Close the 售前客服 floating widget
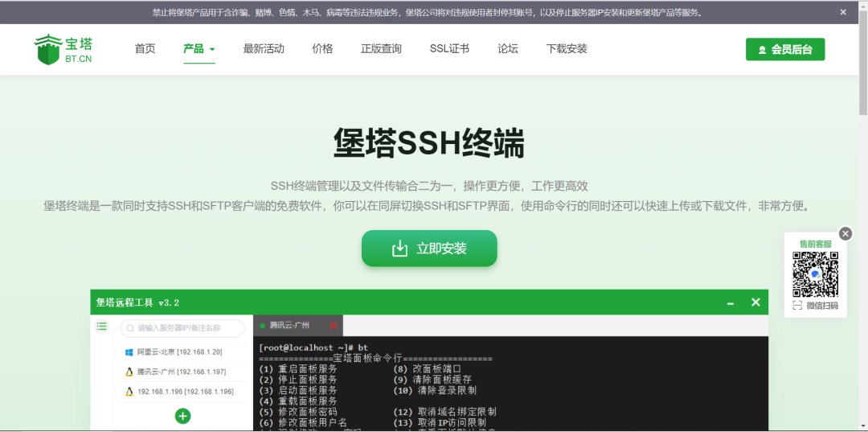The width and height of the screenshot is (868, 432). [x=845, y=234]
